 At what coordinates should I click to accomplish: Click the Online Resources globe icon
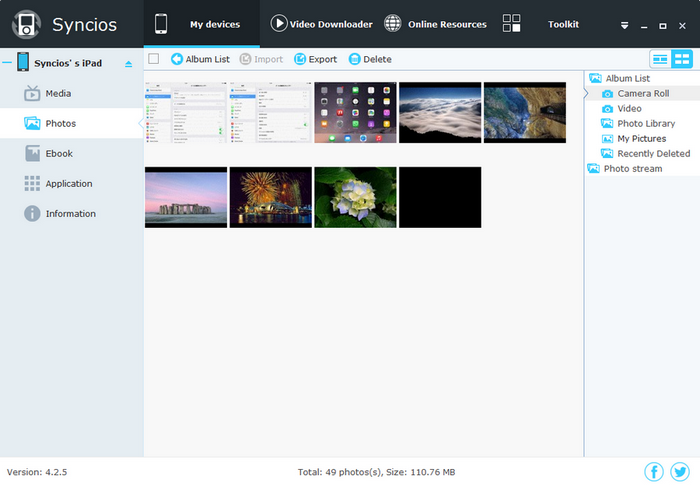coord(393,24)
